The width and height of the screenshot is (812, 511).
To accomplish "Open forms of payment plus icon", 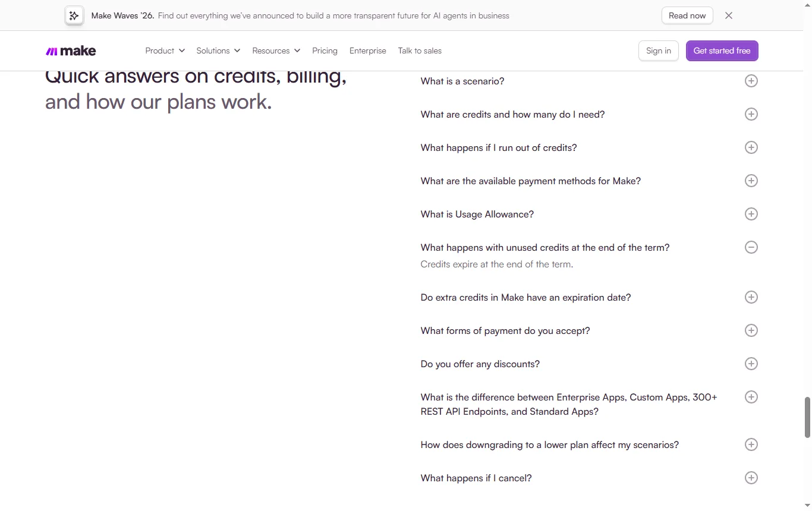I will (x=751, y=330).
